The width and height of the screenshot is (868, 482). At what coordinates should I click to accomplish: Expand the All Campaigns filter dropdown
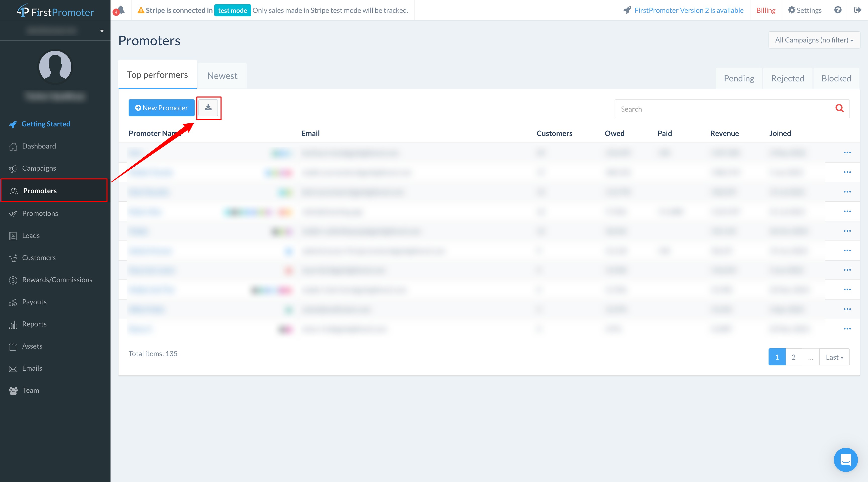click(814, 40)
